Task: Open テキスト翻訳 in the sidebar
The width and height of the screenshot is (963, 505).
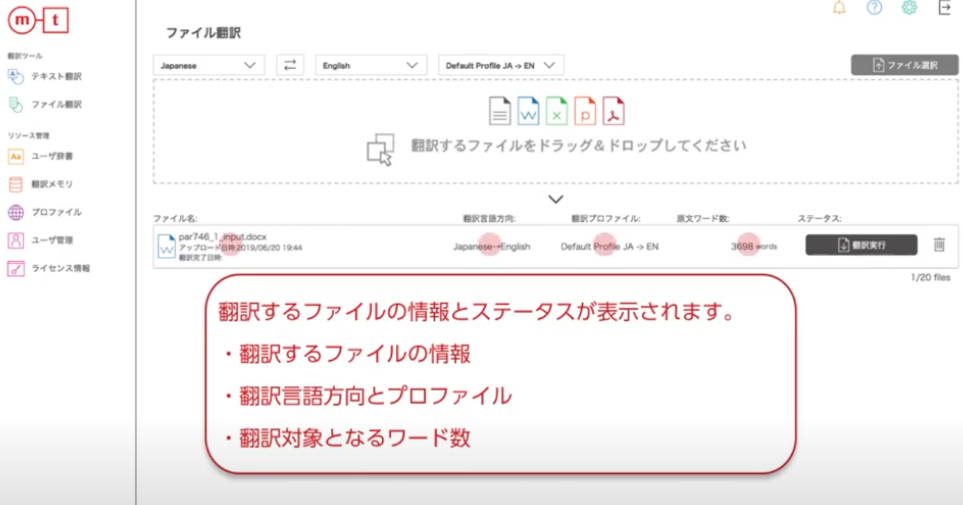Action: pos(56,76)
